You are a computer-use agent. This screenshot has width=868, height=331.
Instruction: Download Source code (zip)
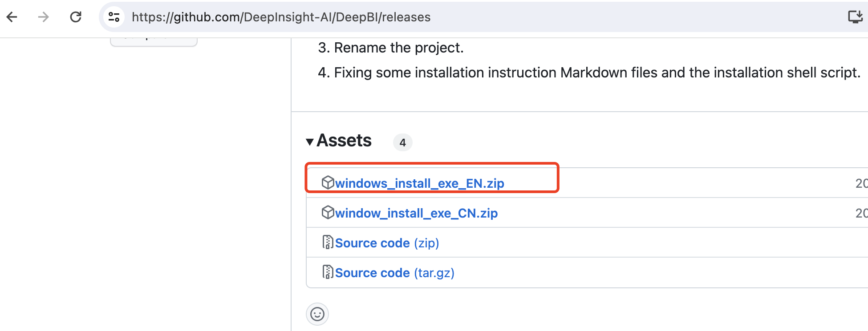387,243
